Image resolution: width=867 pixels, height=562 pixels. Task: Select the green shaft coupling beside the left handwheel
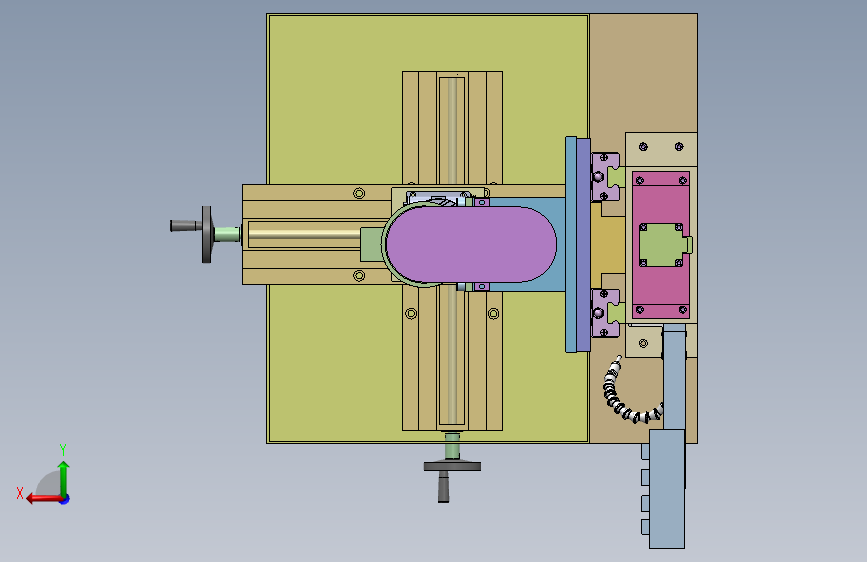[226, 235]
